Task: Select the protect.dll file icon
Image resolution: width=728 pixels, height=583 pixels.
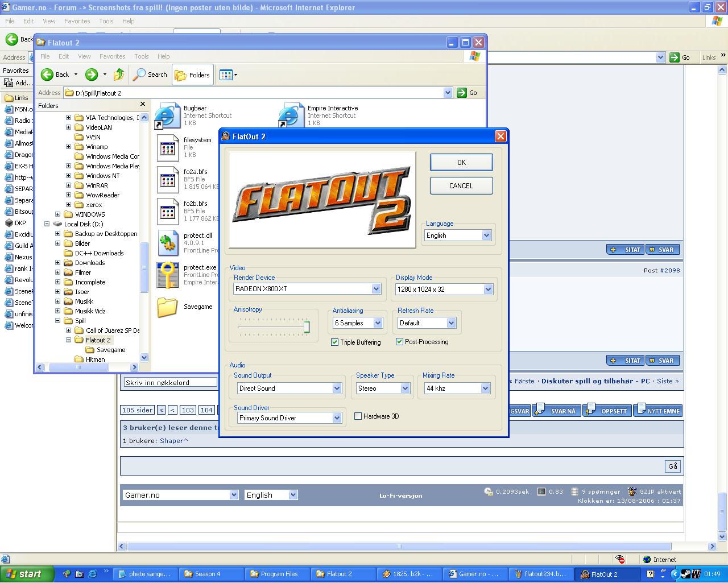Action: (x=167, y=243)
